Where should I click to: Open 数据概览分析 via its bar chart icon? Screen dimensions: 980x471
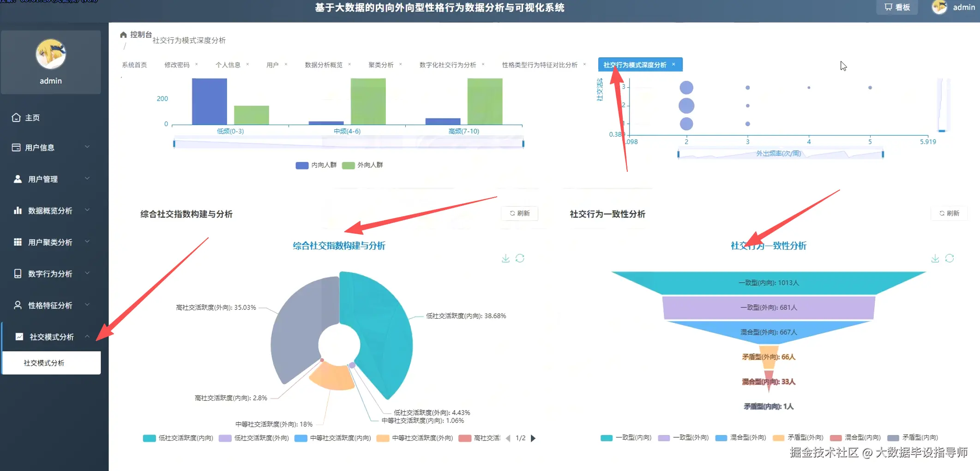point(18,211)
